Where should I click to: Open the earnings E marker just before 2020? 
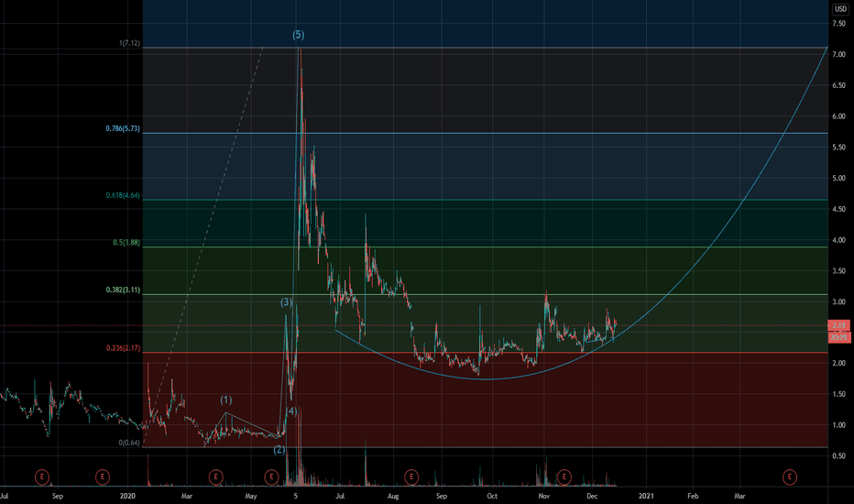point(103,477)
